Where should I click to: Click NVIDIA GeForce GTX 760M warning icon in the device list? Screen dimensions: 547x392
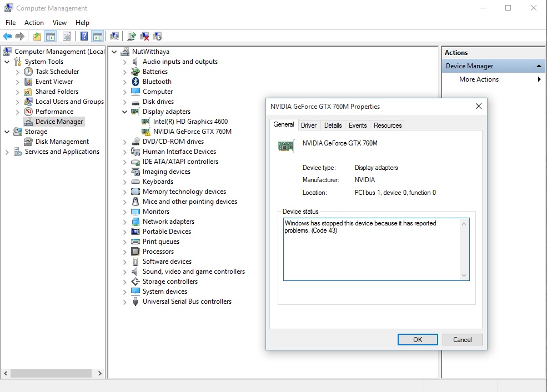click(146, 132)
